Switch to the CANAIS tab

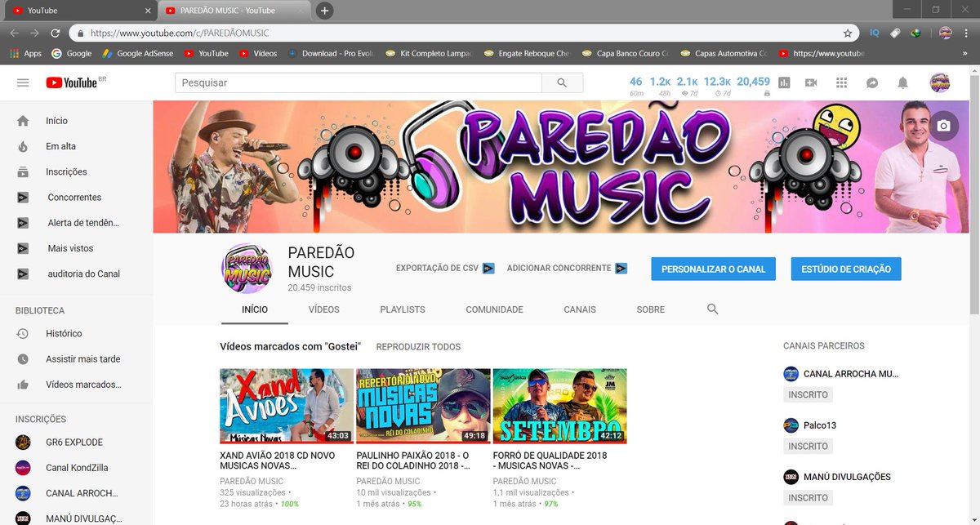(x=580, y=309)
